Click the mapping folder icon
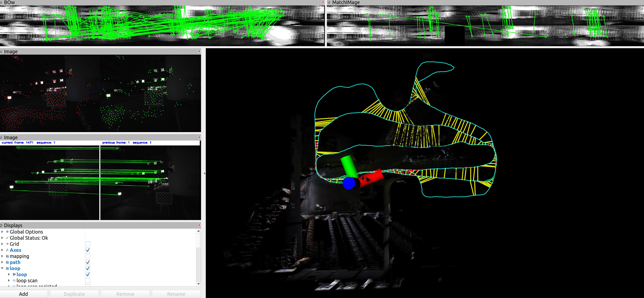Screen dimensions: 644x298 [7, 256]
